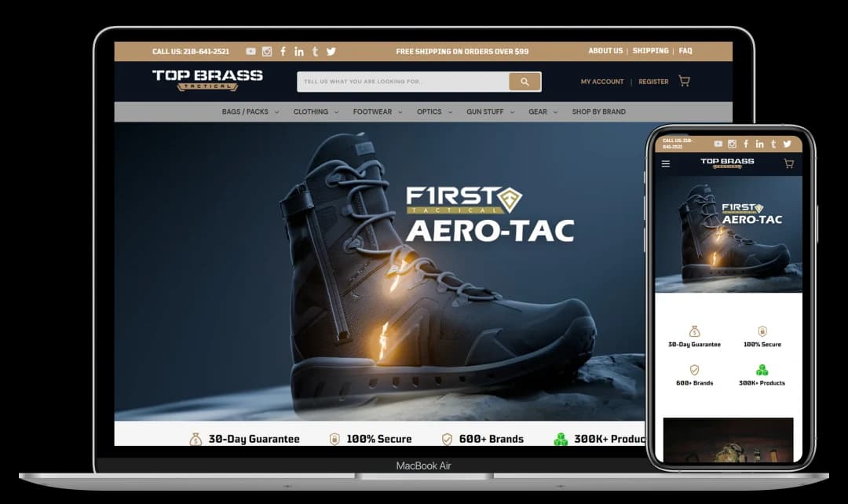This screenshot has width=848, height=504.
Task: Click the Instagram icon in desktop top bar
Action: click(267, 52)
